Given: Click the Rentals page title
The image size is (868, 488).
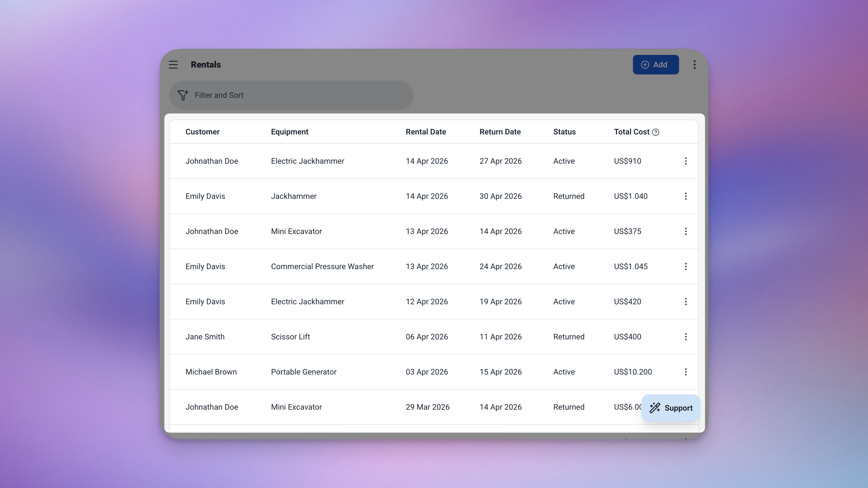Looking at the screenshot, I should pyautogui.click(x=206, y=64).
